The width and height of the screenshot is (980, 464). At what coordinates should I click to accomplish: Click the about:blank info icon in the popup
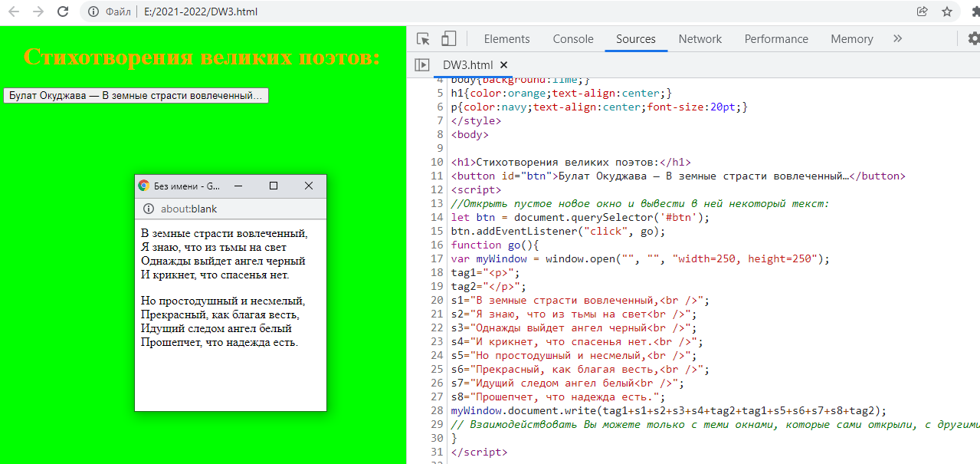pos(149,209)
